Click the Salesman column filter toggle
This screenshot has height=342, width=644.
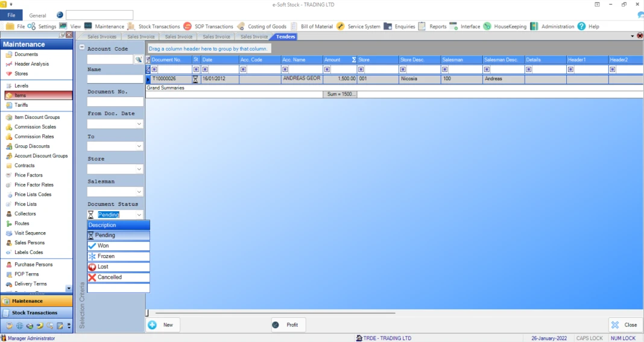tap(445, 69)
